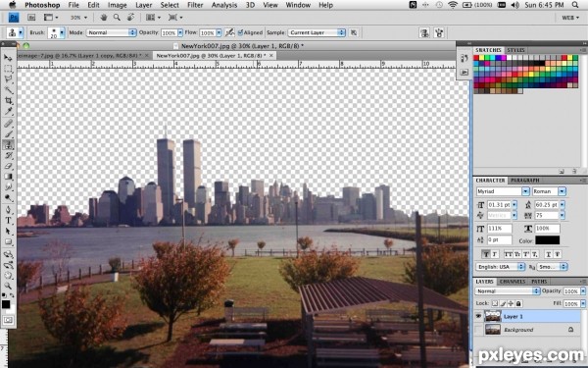Click the Zoom tool in application bar
The image size is (588, 368).
(117, 18)
